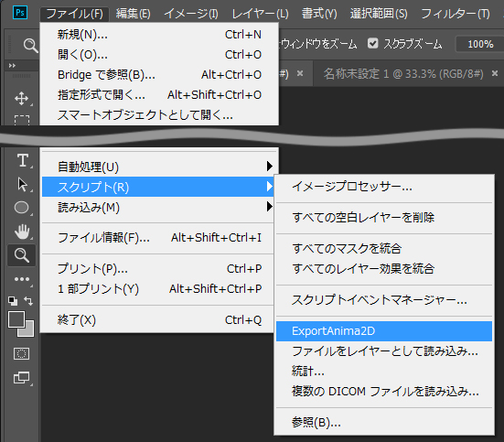This screenshot has height=442, width=504.
Task: Run the ExportAnima2D script
Action: (x=384, y=331)
